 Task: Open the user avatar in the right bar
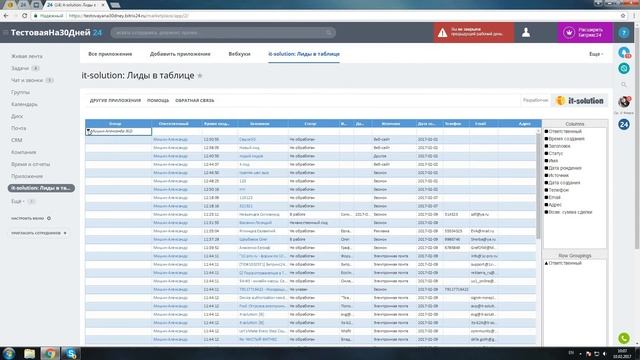click(x=624, y=101)
